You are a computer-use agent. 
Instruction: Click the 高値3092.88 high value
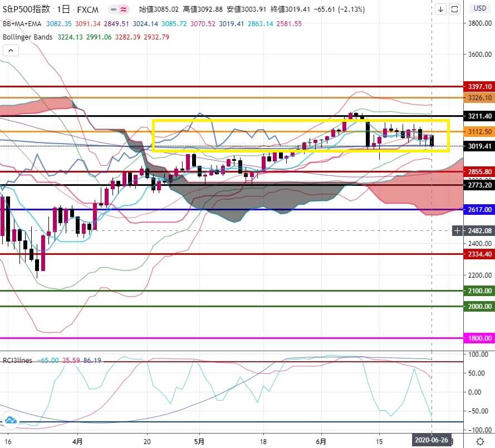tap(203, 9)
